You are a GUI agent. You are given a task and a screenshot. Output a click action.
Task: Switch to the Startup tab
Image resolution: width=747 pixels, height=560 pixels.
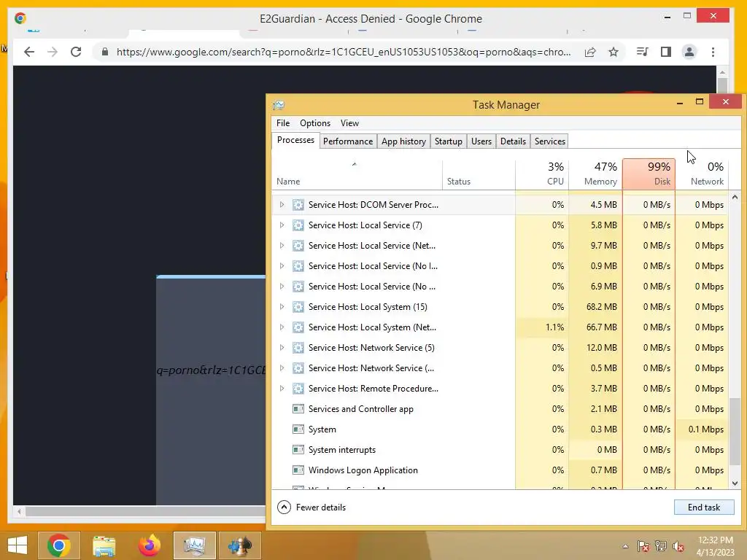449,141
